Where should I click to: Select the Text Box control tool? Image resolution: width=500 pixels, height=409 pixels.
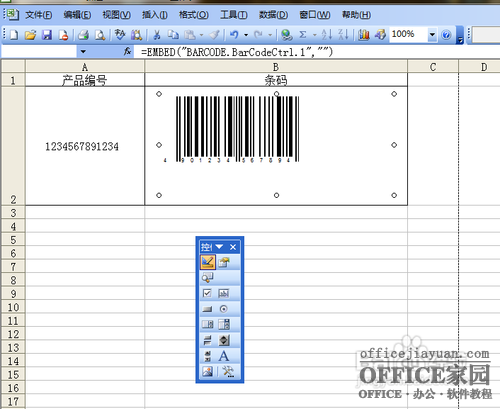(x=224, y=293)
